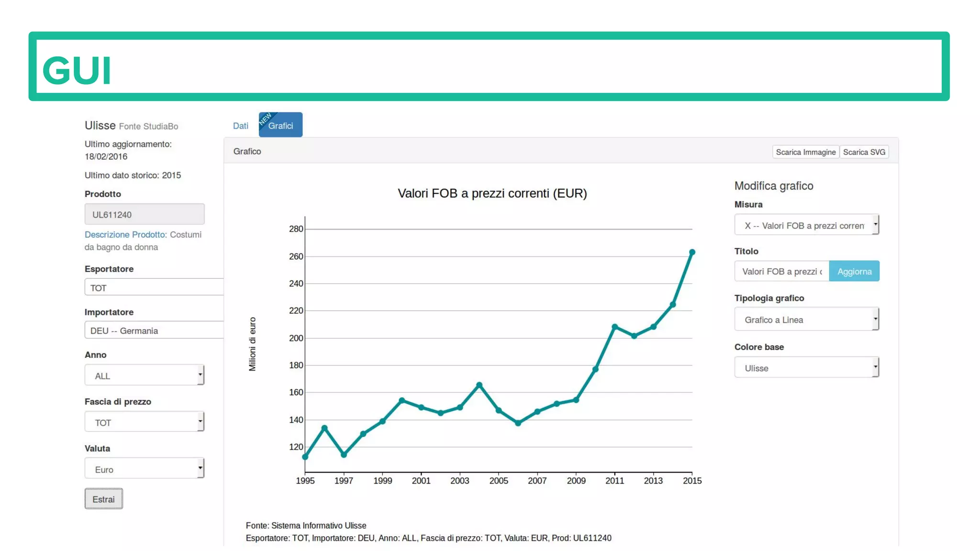
Task: Open the Descrizione Prodotto link
Action: point(125,235)
